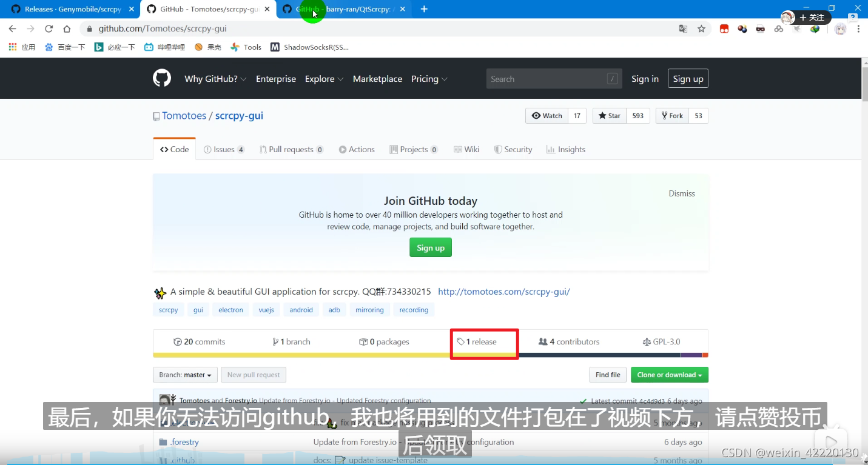Open the Insights tab
The image size is (868, 465).
click(x=566, y=149)
